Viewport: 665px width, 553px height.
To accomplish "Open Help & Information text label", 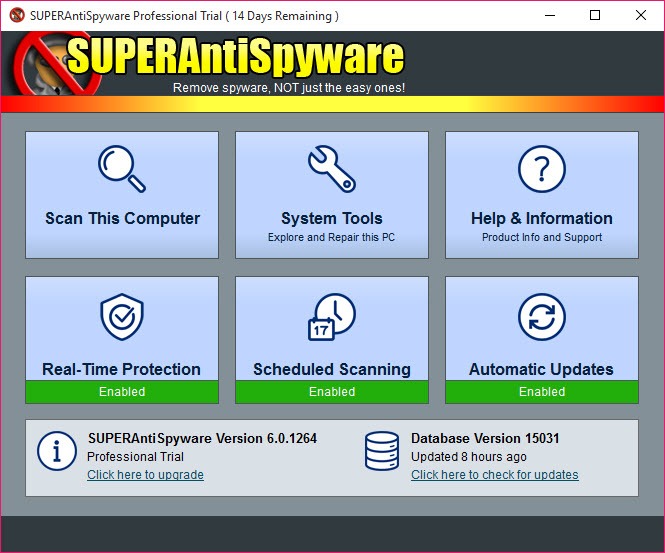I will coord(541,218).
